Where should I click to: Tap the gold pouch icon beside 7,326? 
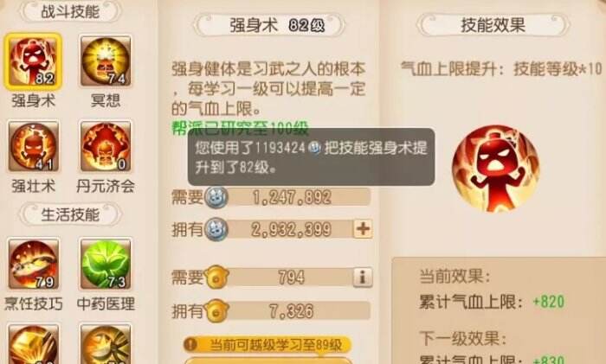click(216, 310)
